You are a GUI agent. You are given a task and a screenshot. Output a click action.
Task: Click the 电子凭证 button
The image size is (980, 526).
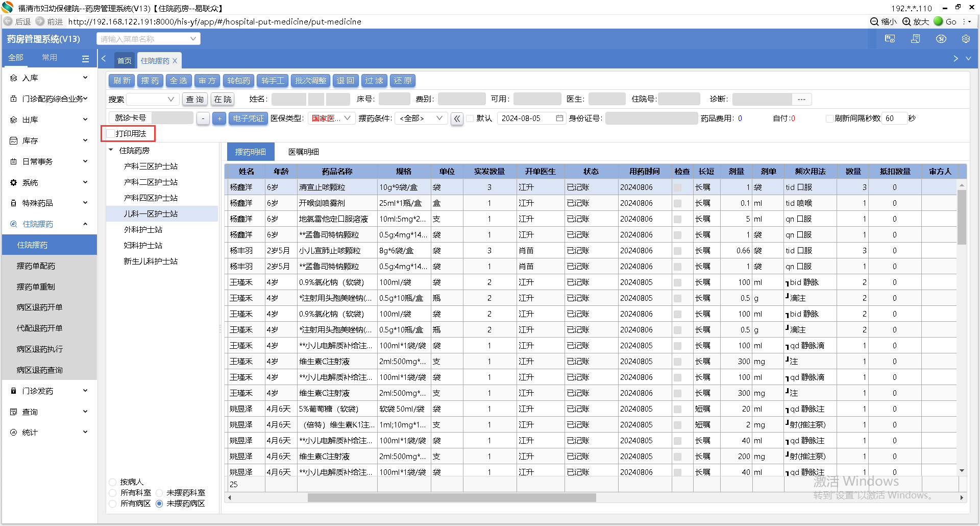[248, 118]
